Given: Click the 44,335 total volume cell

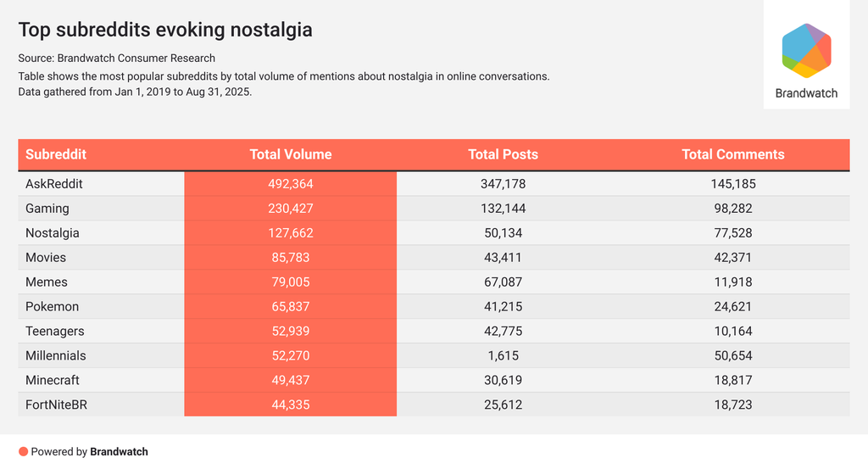Looking at the screenshot, I should [x=291, y=405].
